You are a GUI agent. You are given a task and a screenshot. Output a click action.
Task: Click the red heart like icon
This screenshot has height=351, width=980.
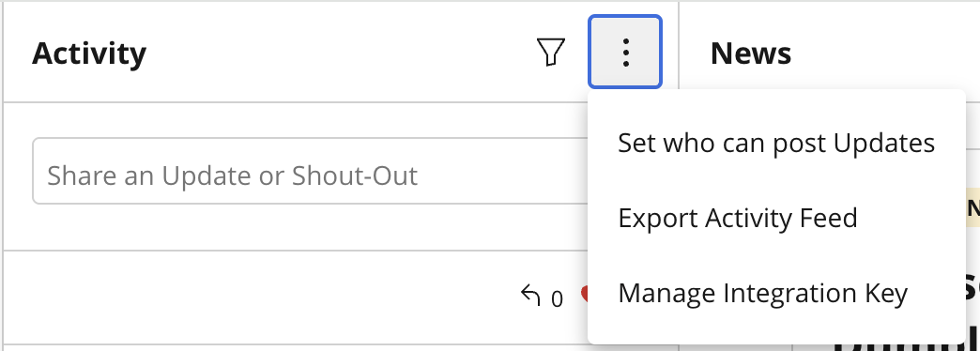(x=585, y=294)
